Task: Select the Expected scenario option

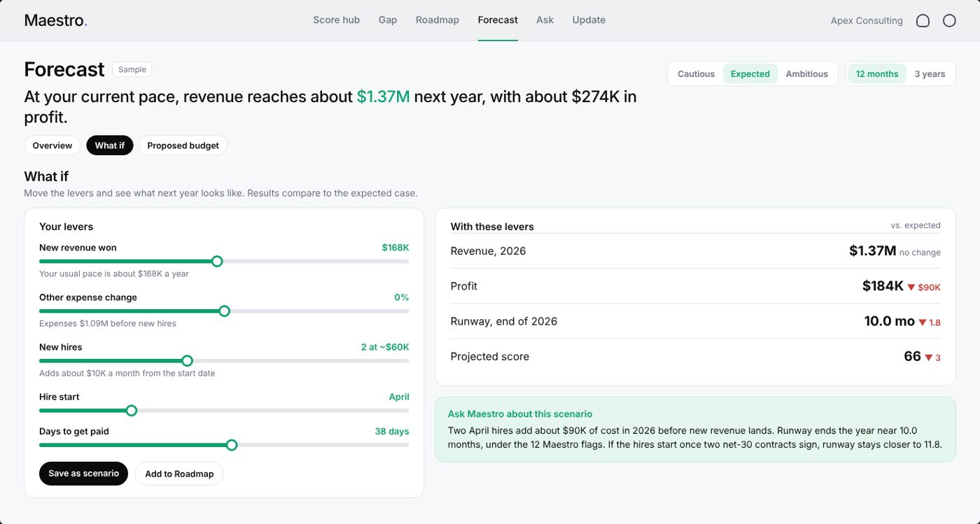Action: 750,73
